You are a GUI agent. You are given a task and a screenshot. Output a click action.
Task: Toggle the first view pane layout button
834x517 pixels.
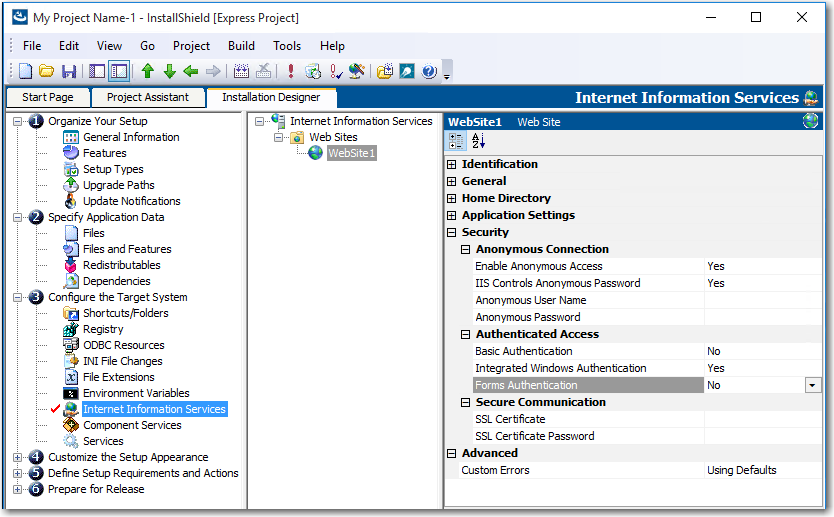[x=97, y=71]
